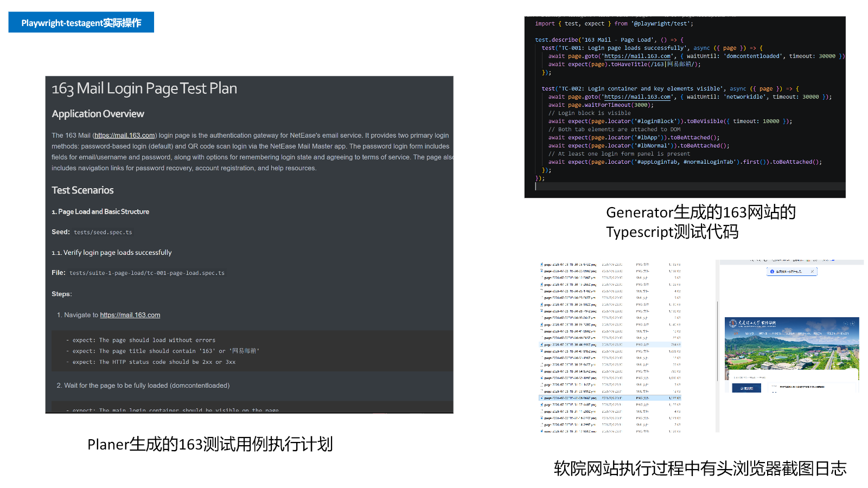Click the 'Steps:' label

point(62,294)
